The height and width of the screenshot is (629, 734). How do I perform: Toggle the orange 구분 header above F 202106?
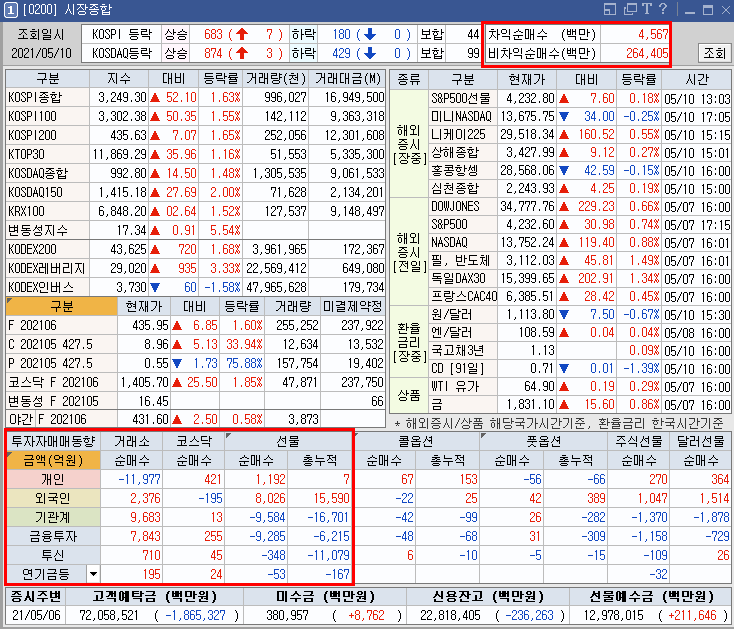click(62, 307)
